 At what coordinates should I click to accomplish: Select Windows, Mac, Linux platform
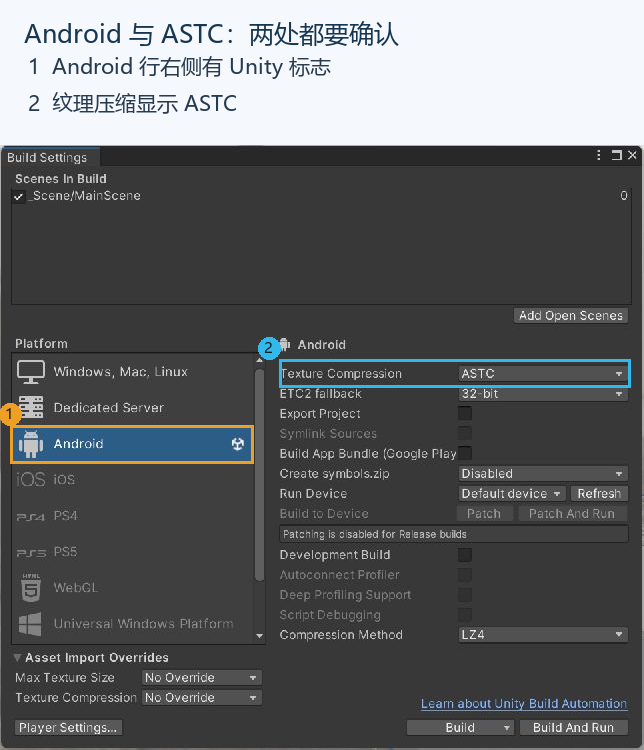click(133, 372)
